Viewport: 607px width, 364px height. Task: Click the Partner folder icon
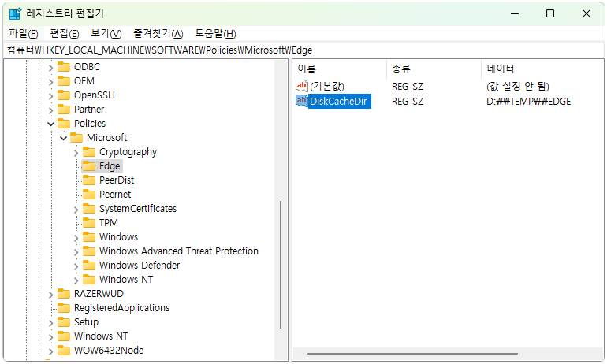pos(64,109)
